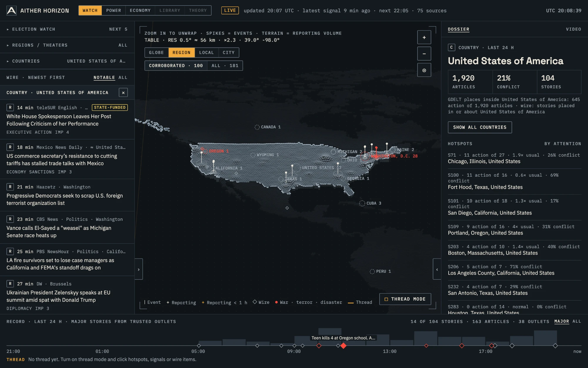
Task: Switch to the VIDEO tab
Action: [573, 29]
